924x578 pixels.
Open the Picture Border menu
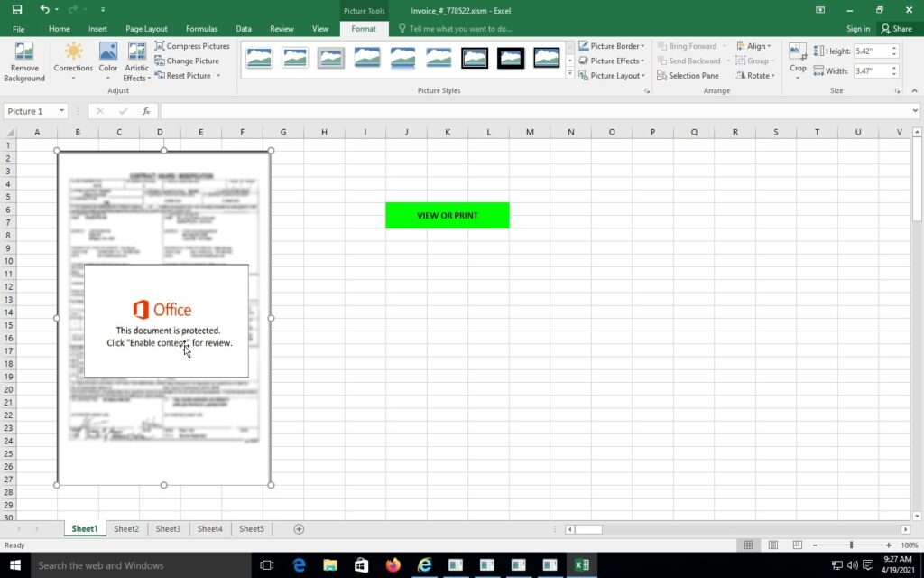pyautogui.click(x=614, y=45)
